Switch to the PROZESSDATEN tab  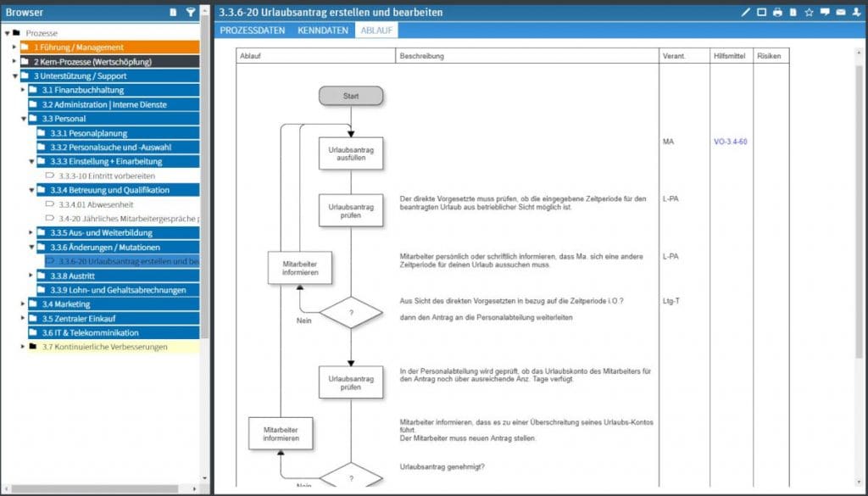[252, 31]
